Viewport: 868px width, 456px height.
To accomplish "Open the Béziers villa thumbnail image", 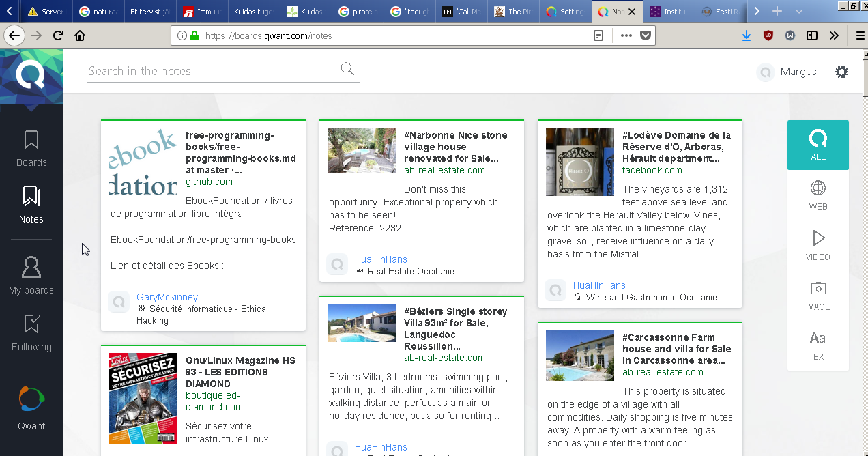I will [x=362, y=323].
